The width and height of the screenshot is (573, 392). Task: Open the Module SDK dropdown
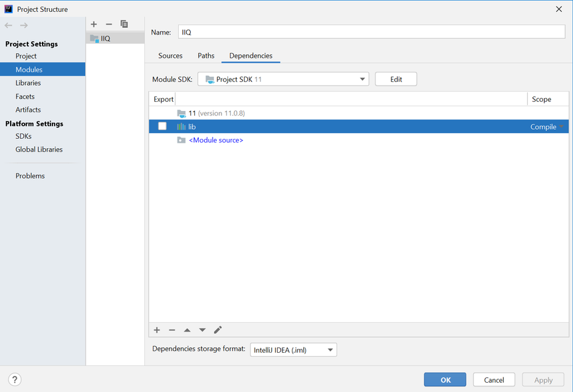[283, 79]
